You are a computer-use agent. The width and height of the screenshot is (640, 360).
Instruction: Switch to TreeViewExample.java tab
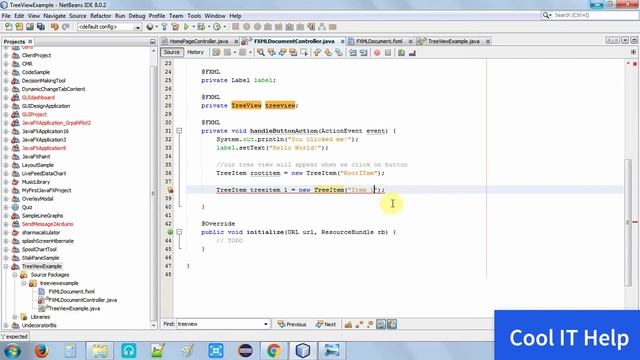click(x=453, y=41)
